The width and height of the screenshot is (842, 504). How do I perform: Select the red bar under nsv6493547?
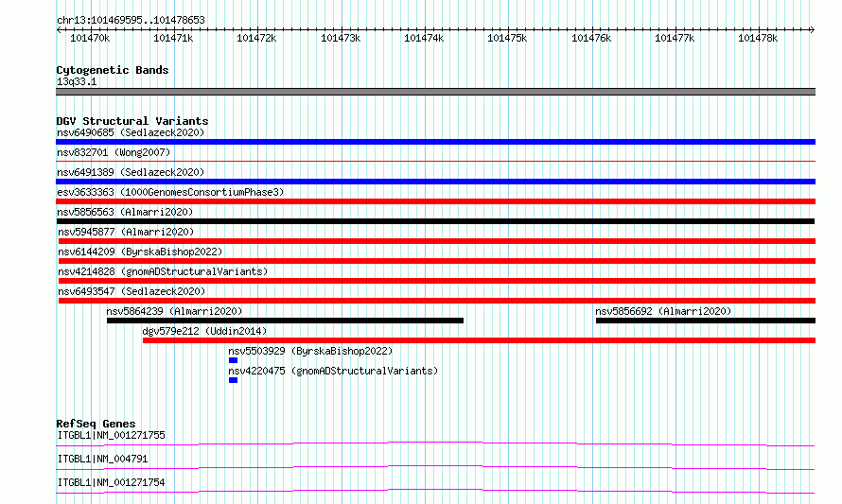point(436,301)
